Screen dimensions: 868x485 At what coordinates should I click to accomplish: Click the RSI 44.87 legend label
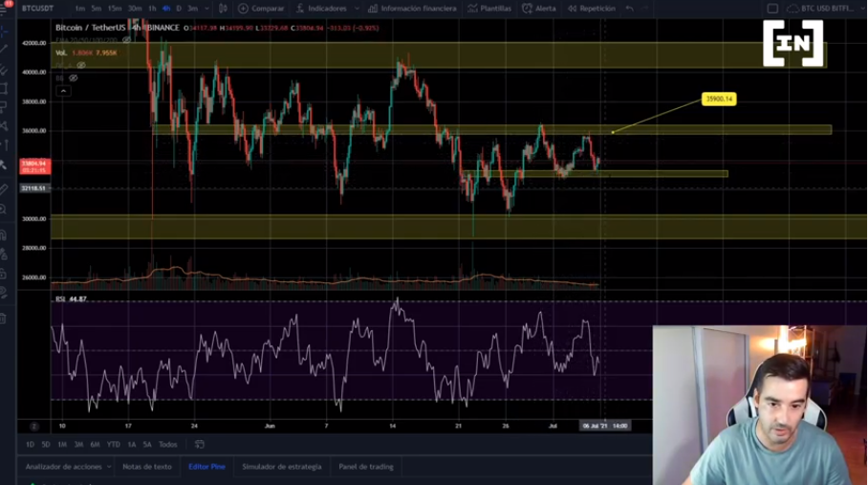pyautogui.click(x=71, y=299)
